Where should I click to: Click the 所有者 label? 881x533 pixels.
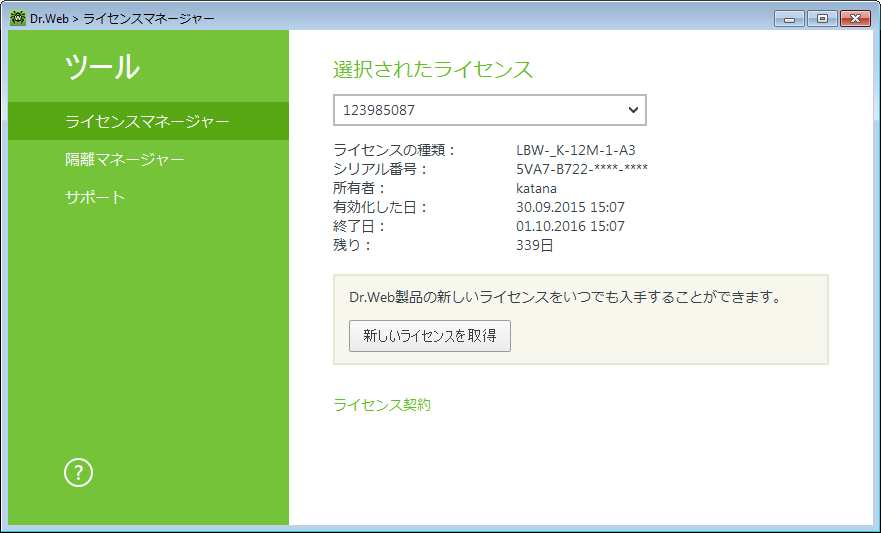pyautogui.click(x=359, y=188)
